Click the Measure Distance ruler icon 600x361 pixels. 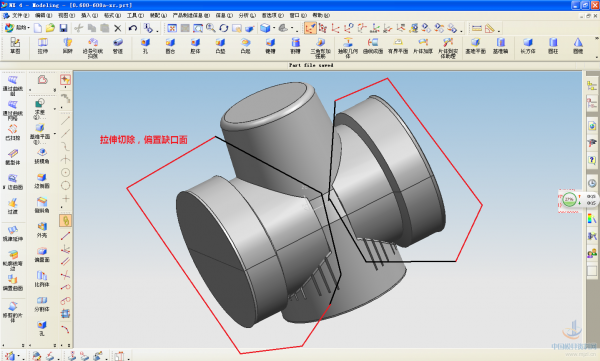pyautogui.click(x=476, y=28)
